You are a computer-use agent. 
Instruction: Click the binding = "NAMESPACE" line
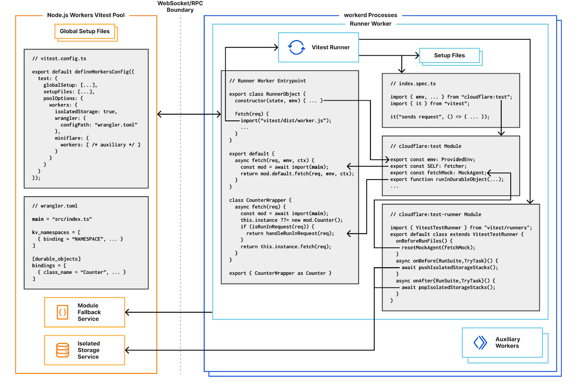coord(80,239)
